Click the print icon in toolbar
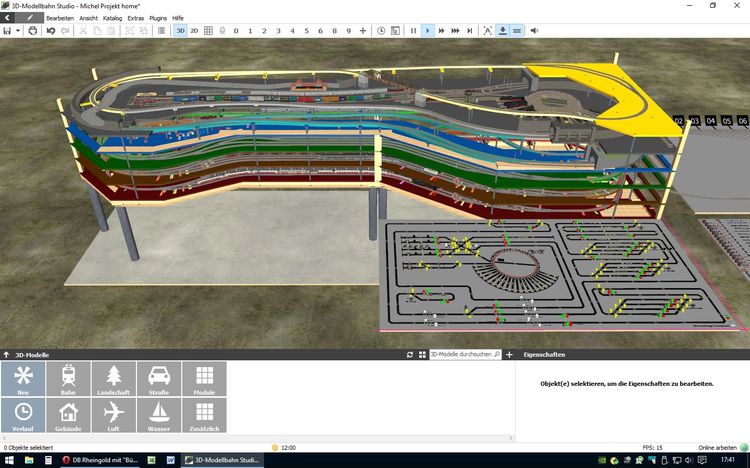The width and height of the screenshot is (750, 468). tap(33, 31)
